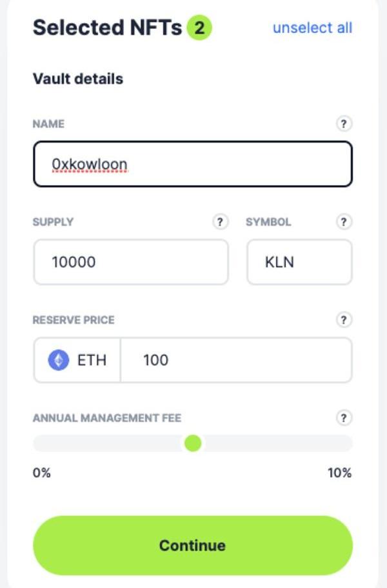This screenshot has height=588, width=387.
Task: Click the reserve price amount field showing 100
Action: pyautogui.click(x=236, y=360)
